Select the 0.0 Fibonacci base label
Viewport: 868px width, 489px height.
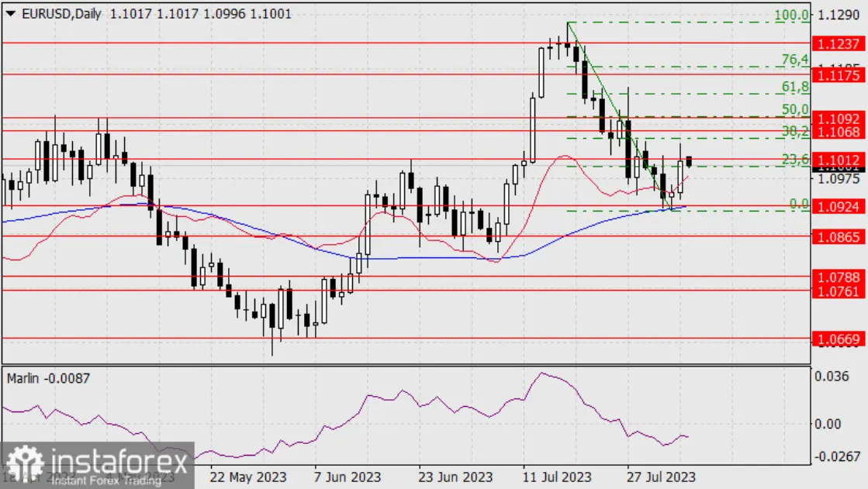tap(798, 203)
